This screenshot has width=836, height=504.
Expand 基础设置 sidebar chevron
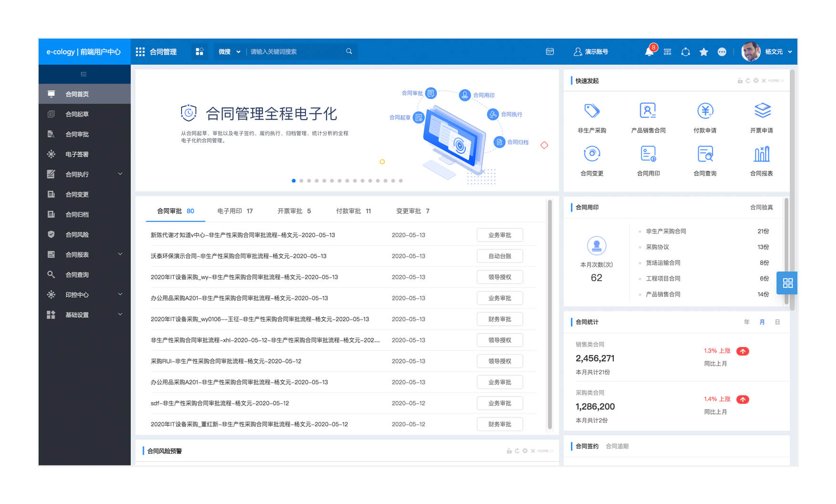click(120, 314)
